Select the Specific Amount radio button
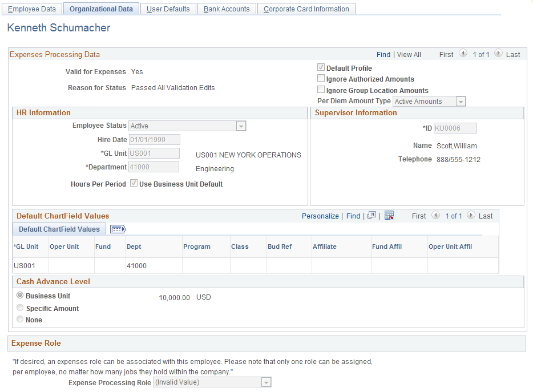 (20, 307)
